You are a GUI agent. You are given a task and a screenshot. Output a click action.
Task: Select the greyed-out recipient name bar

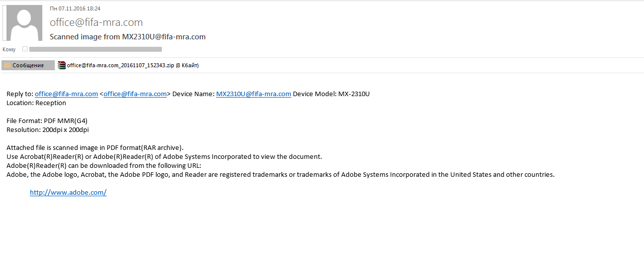(x=96, y=49)
